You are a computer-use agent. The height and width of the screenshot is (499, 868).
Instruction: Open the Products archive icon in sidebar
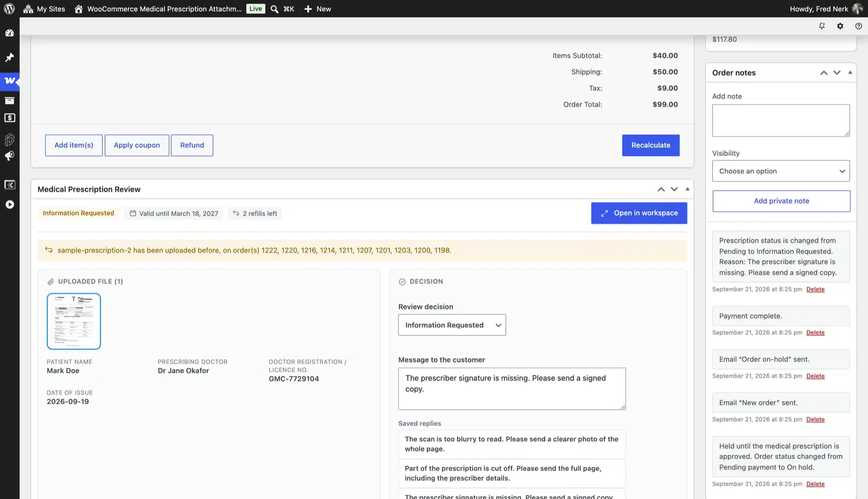pyautogui.click(x=9, y=101)
